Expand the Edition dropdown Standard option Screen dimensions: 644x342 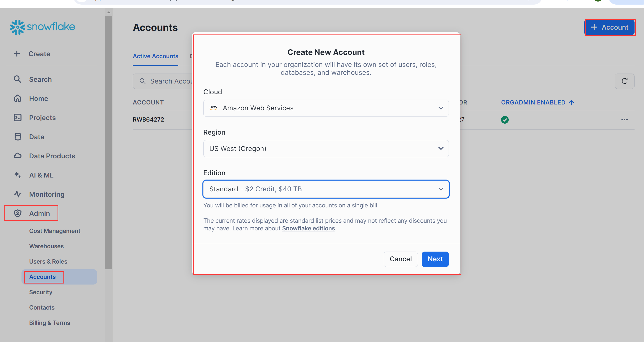coord(326,189)
